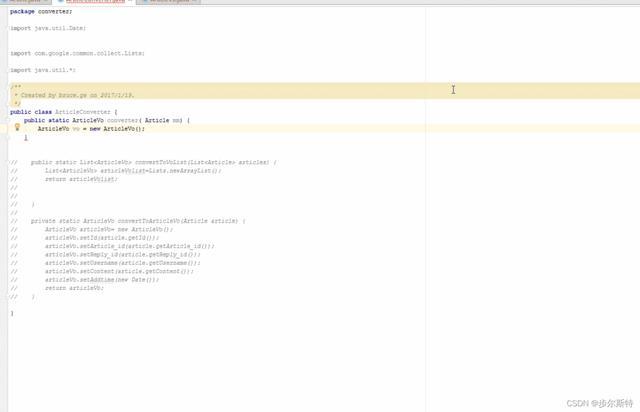640x412 pixels.
Task: Click the 'import java.util.Date;' statement
Action: coord(46,28)
